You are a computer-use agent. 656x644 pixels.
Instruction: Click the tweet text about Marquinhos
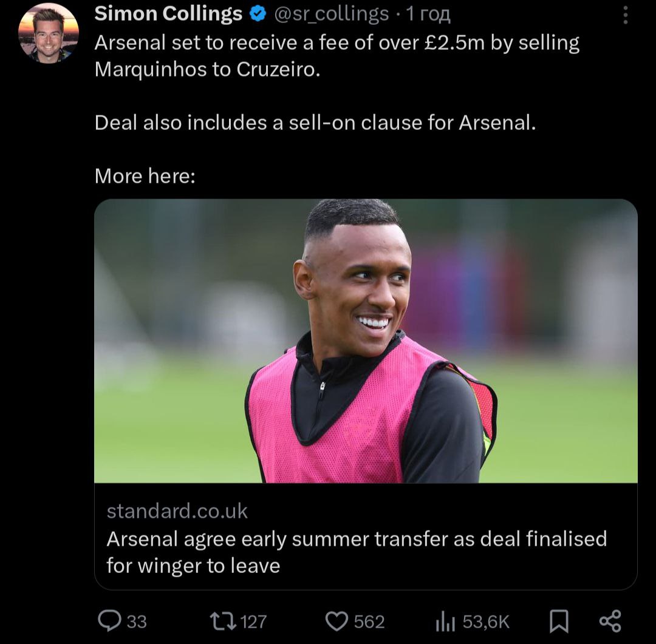(337, 56)
